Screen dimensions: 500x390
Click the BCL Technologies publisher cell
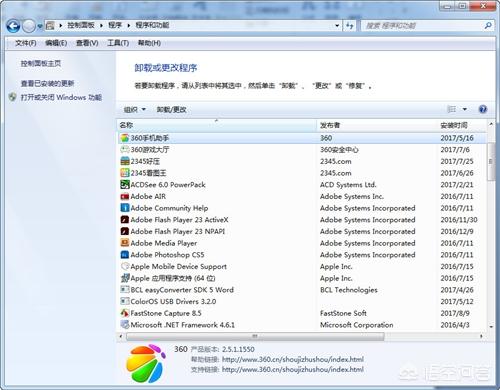click(x=349, y=290)
